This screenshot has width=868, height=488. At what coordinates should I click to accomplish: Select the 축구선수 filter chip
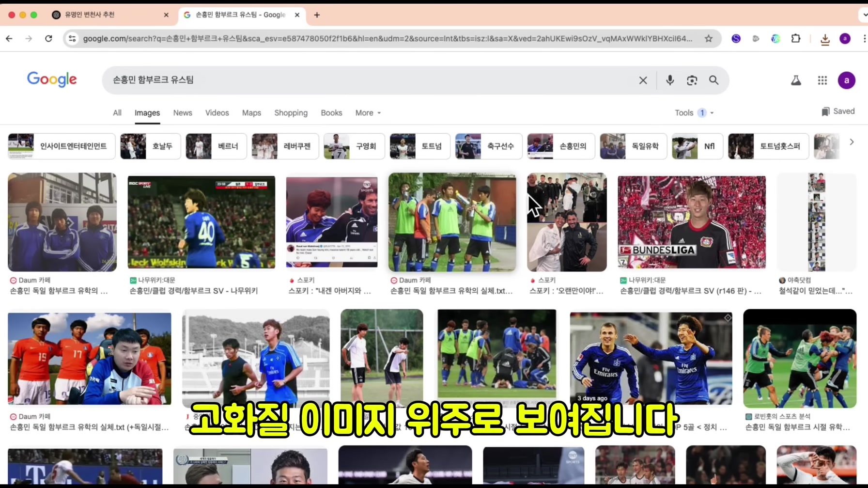[489, 146]
